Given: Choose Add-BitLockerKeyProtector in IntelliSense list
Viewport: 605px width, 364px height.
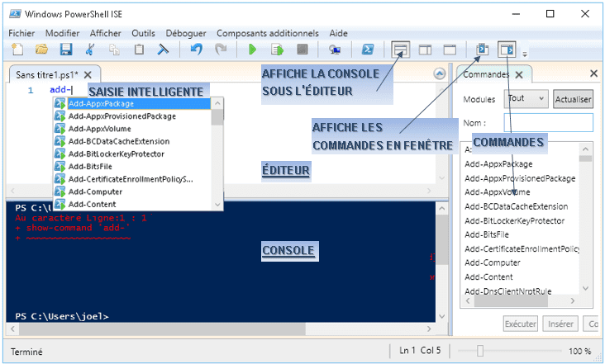Looking at the screenshot, I should click(x=133, y=154).
